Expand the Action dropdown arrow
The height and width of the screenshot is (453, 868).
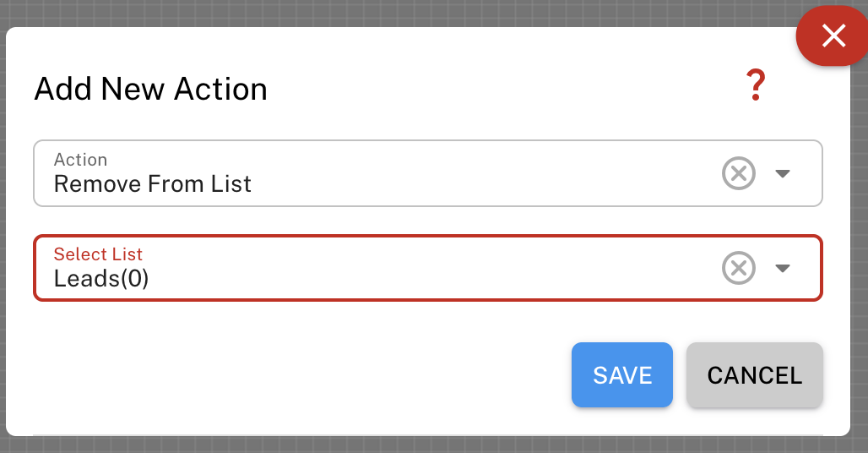coord(783,174)
